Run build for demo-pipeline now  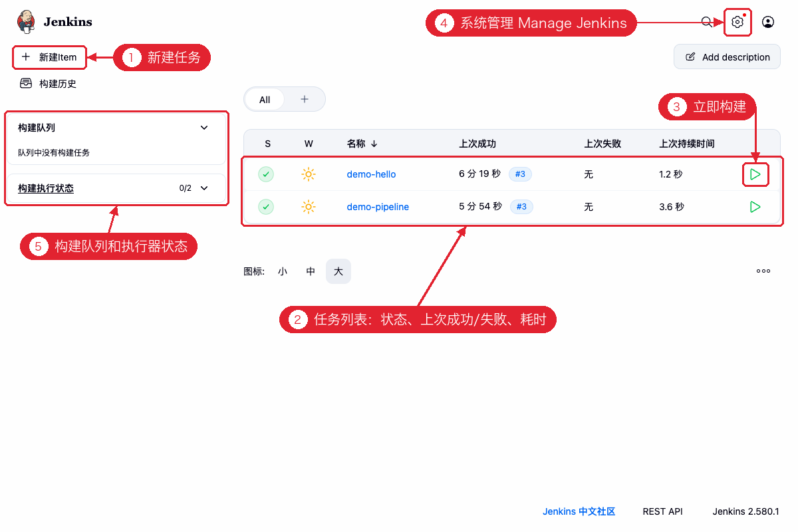click(755, 207)
